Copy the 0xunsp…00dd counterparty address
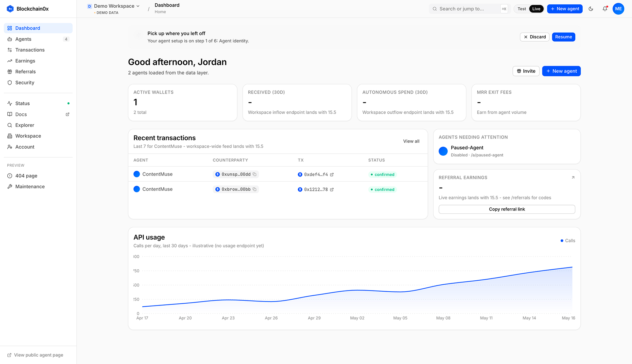The height and width of the screenshot is (364, 632). (255, 174)
